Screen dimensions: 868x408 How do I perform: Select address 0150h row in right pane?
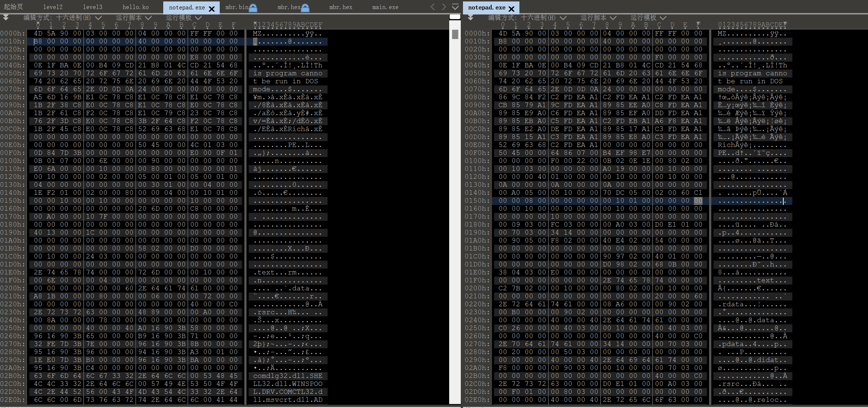click(477, 201)
